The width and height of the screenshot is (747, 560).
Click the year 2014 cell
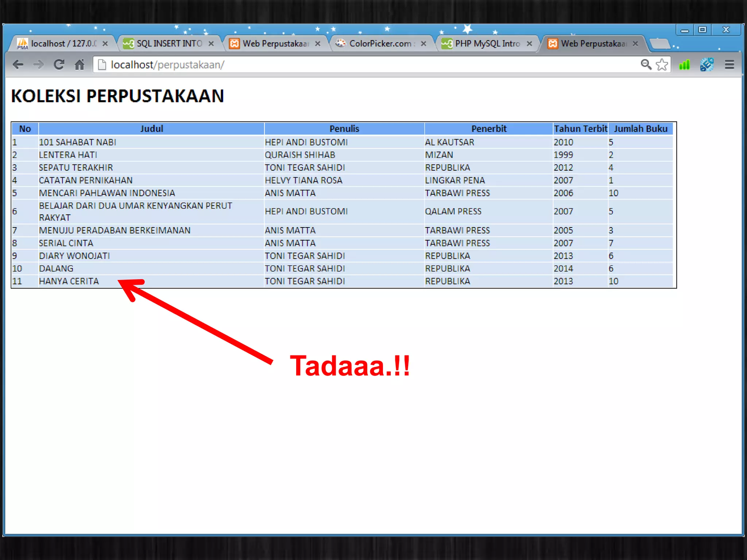[581, 269]
